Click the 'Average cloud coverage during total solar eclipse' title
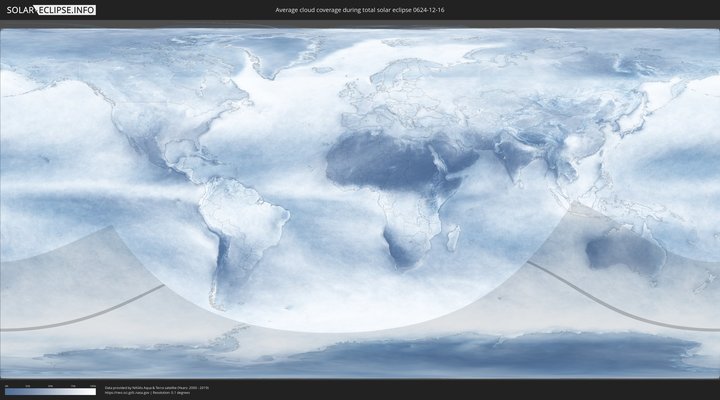The image size is (720, 400). (x=360, y=10)
